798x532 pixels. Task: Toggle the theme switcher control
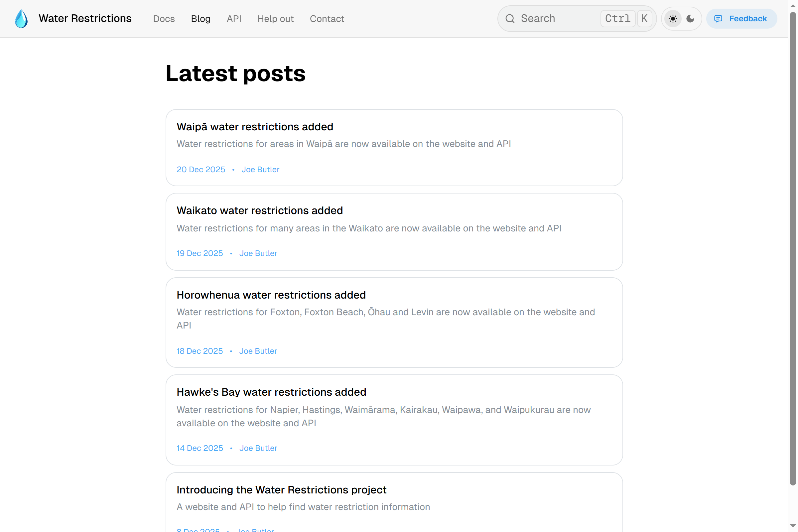click(x=681, y=19)
